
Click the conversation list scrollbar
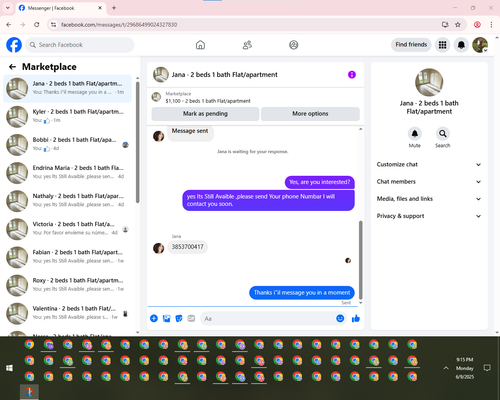(x=137, y=142)
